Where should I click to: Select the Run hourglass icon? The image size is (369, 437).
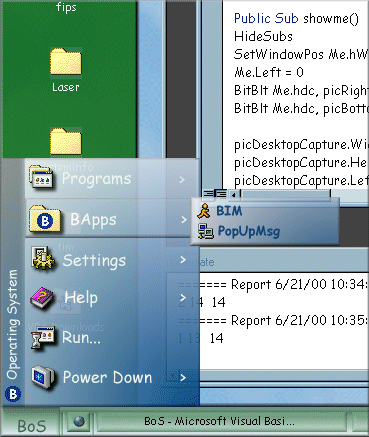coord(42,337)
